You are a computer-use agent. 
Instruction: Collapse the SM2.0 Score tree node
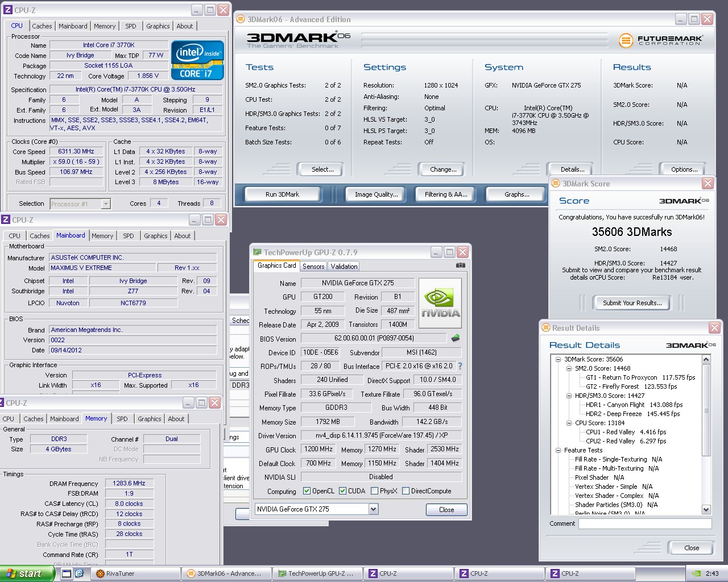(569, 368)
